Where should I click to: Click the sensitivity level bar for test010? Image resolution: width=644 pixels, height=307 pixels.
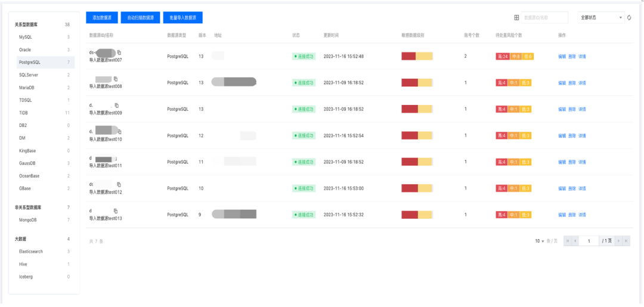click(417, 135)
